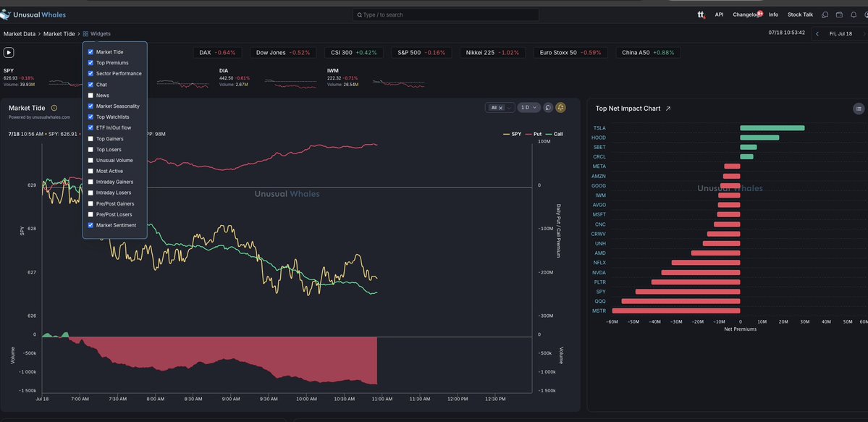This screenshot has width=868, height=422.
Task: Click the IWM mini quote card
Action: (376, 77)
